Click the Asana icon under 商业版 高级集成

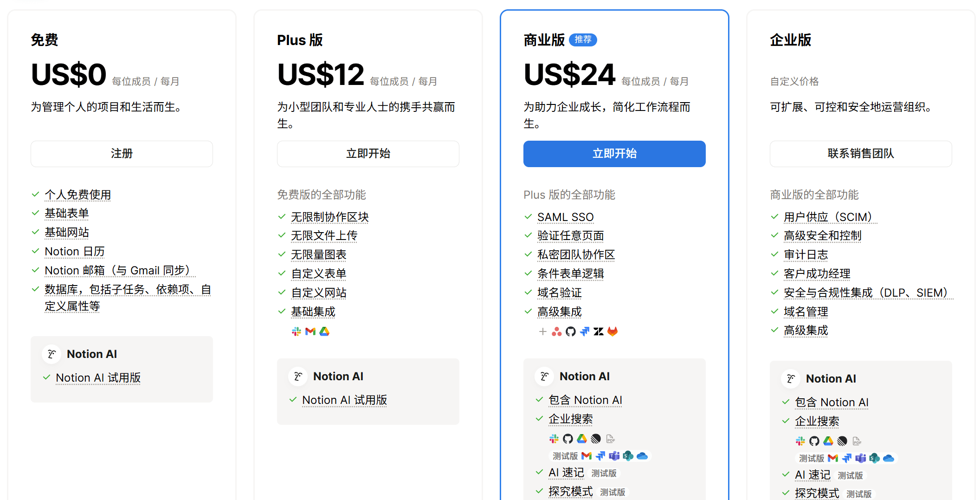[x=557, y=331]
